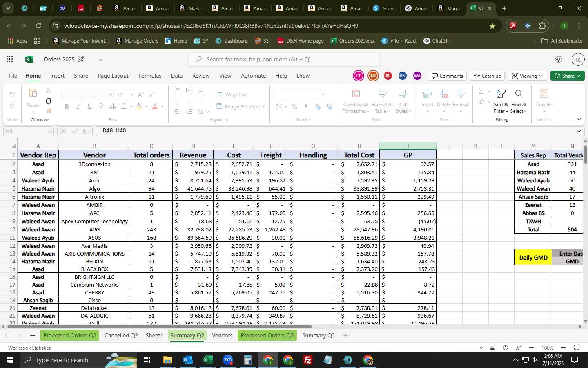Click the Insert cells icon
The image size is (588, 368).
pyautogui.click(x=427, y=94)
